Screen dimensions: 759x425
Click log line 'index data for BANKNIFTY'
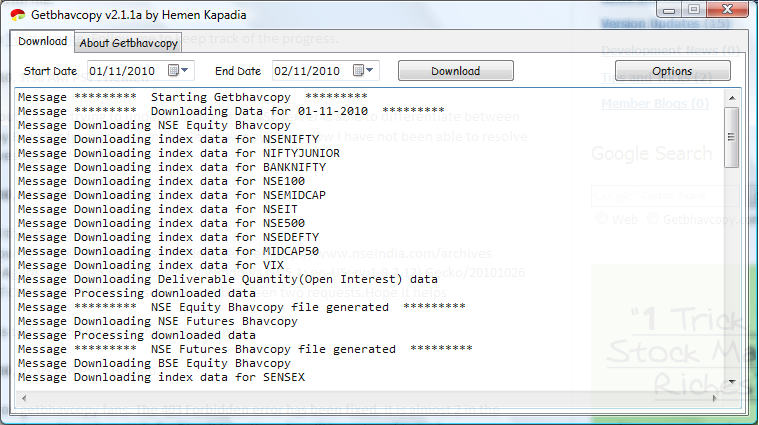(172, 167)
